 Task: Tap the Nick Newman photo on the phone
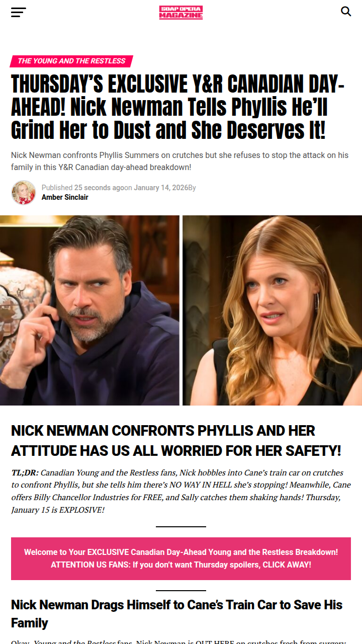(x=89, y=310)
